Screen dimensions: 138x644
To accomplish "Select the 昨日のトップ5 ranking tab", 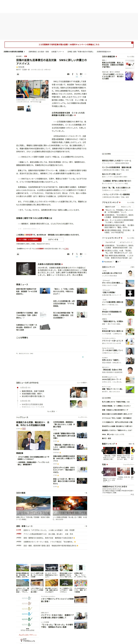I will [x=126, y=207].
